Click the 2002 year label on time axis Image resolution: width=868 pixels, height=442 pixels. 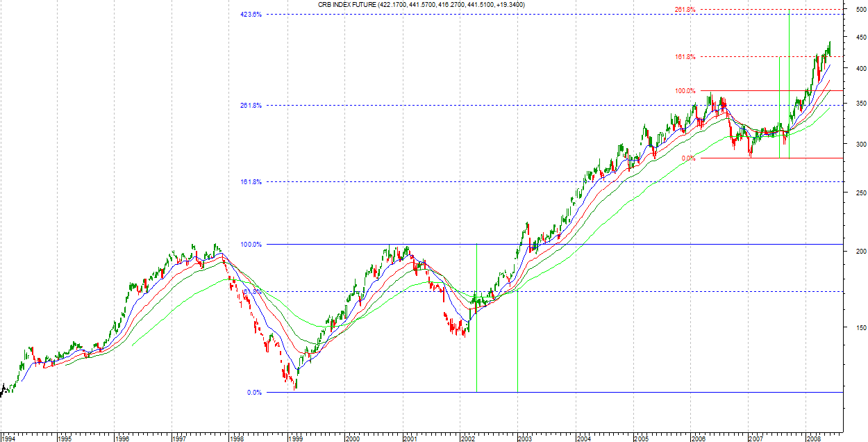(468, 439)
